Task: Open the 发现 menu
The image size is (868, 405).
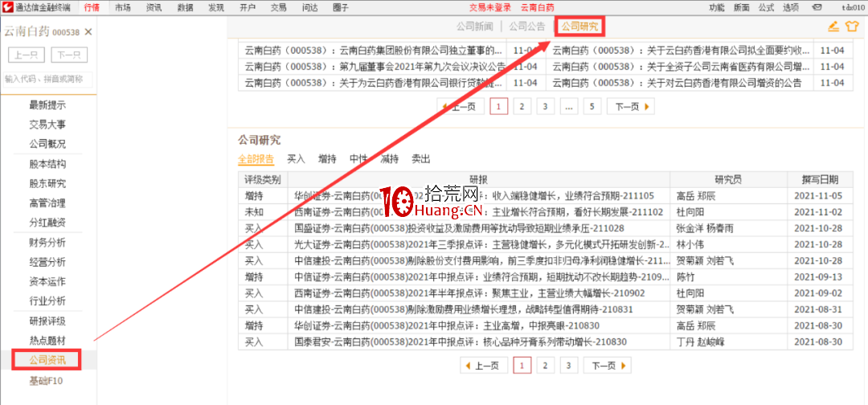Action: click(x=216, y=7)
